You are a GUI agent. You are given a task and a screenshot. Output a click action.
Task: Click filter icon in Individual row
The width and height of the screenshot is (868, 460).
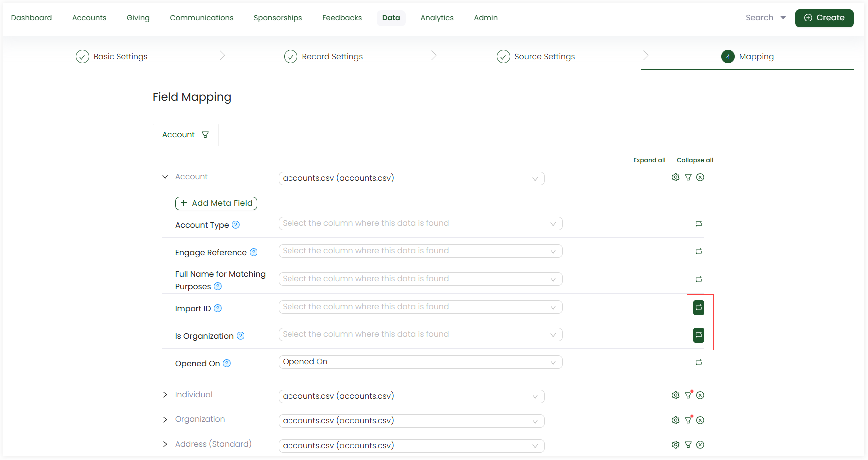point(688,395)
